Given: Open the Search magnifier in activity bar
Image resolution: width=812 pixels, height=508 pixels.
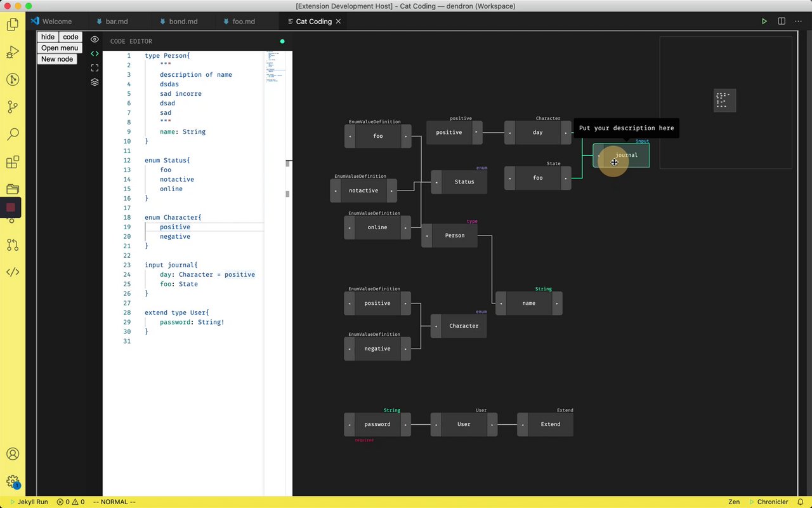Looking at the screenshot, I should pos(12,134).
